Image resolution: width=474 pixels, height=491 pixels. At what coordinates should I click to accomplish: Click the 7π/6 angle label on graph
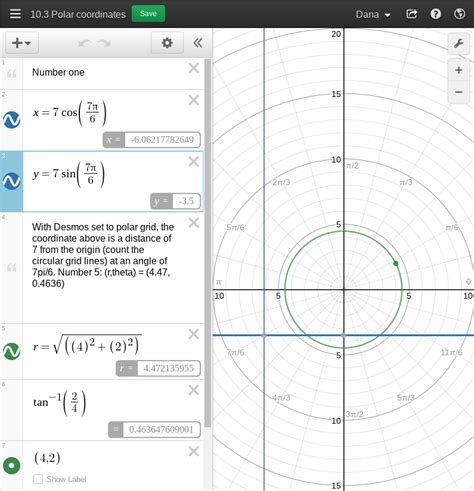coord(235,352)
